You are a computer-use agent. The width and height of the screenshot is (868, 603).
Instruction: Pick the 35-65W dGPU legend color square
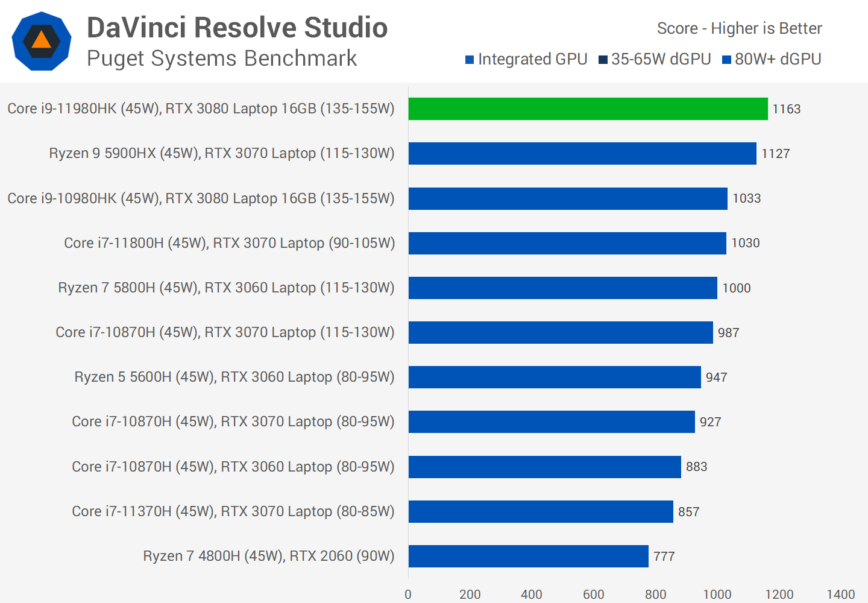[x=603, y=60]
